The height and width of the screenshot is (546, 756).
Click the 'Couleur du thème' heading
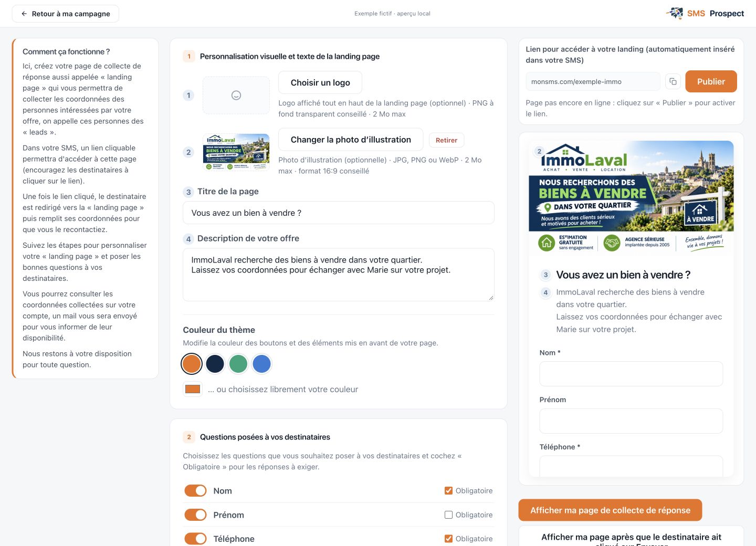[x=219, y=330]
